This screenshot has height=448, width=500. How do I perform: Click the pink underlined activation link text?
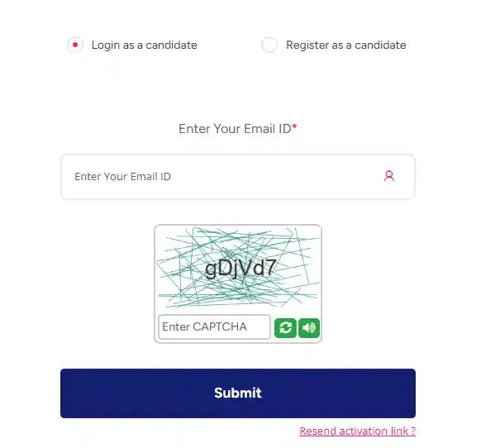click(x=357, y=431)
